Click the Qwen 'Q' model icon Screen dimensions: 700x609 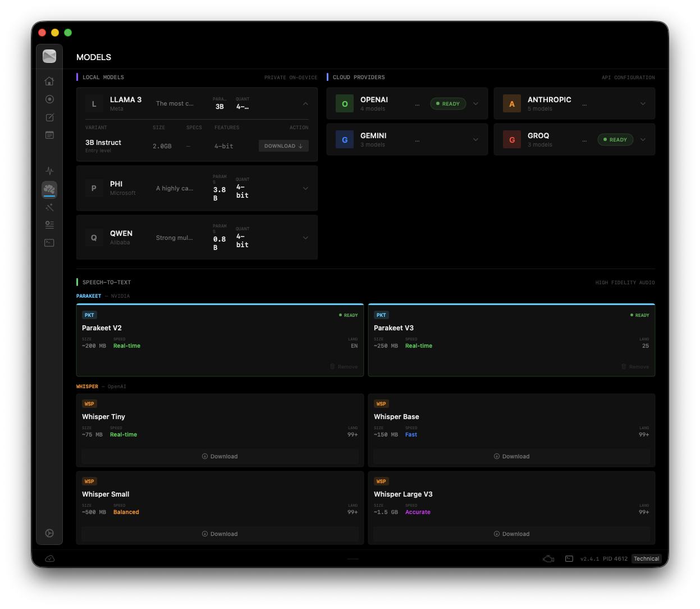coord(94,238)
